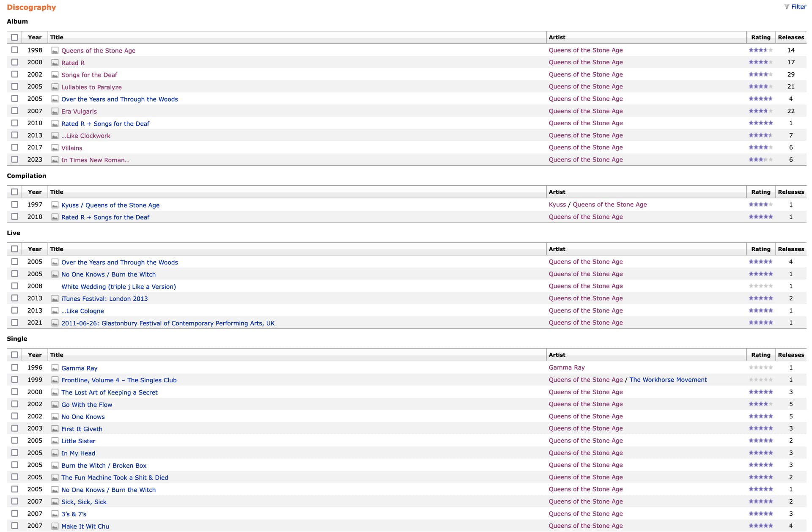Click cover art icon beside First It Giveth
This screenshot has height=532, width=812.
tap(55, 429)
